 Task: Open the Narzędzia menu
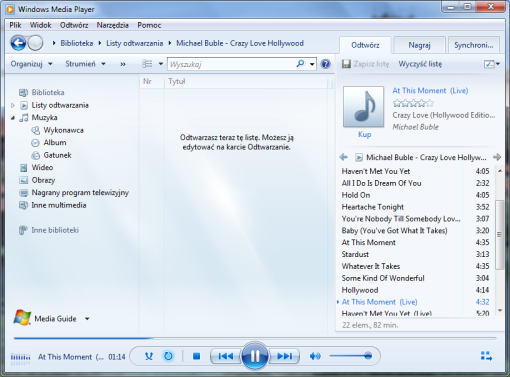click(x=113, y=25)
